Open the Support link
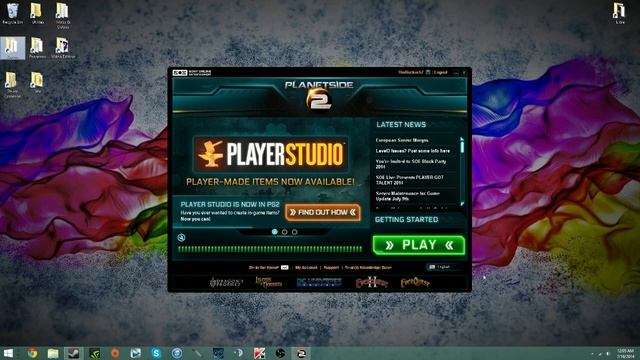This screenshot has height=360, width=640. tap(331, 267)
